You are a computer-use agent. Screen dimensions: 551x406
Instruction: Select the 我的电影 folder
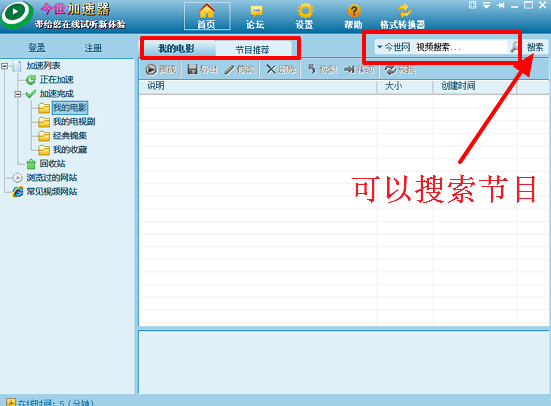click(x=70, y=108)
